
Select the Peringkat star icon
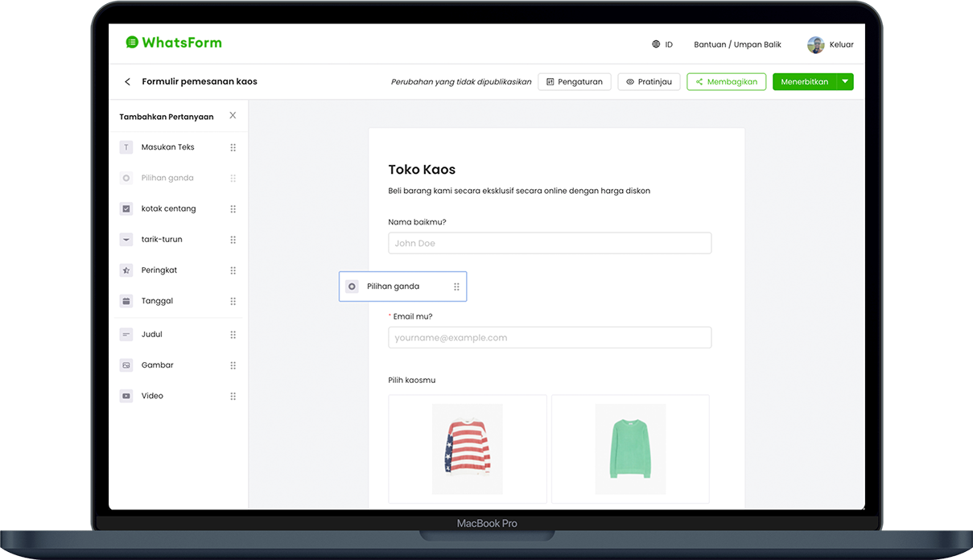(126, 270)
